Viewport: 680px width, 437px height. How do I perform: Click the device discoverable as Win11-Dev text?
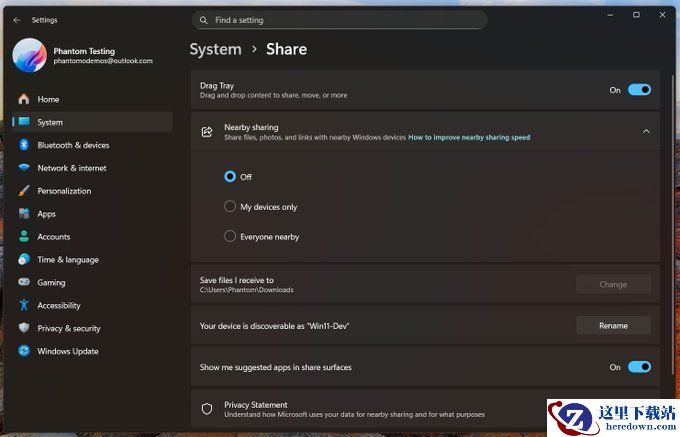point(275,326)
